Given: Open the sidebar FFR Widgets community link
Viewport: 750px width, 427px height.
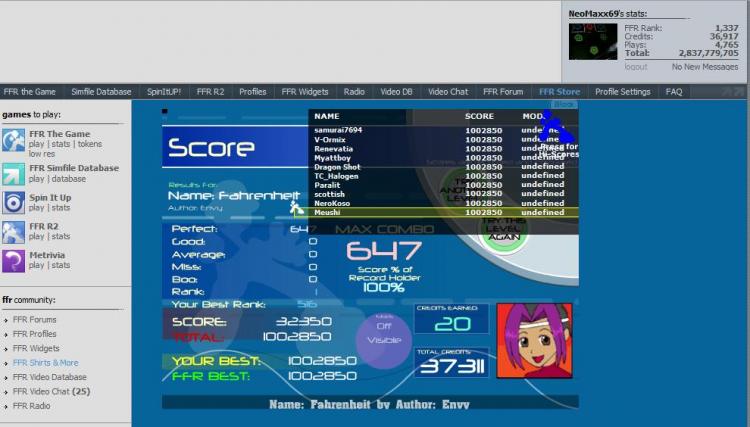Looking at the screenshot, I should pyautogui.click(x=36, y=348).
